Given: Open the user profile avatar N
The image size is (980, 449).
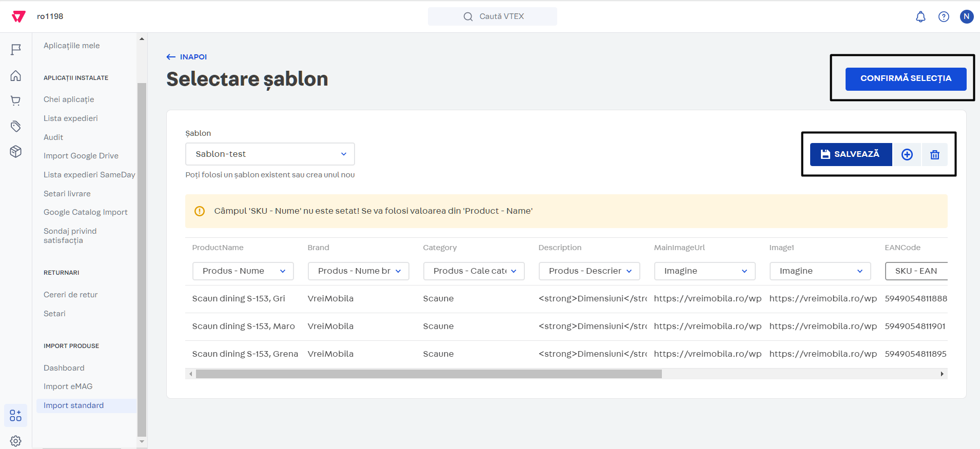Looking at the screenshot, I should point(966,17).
